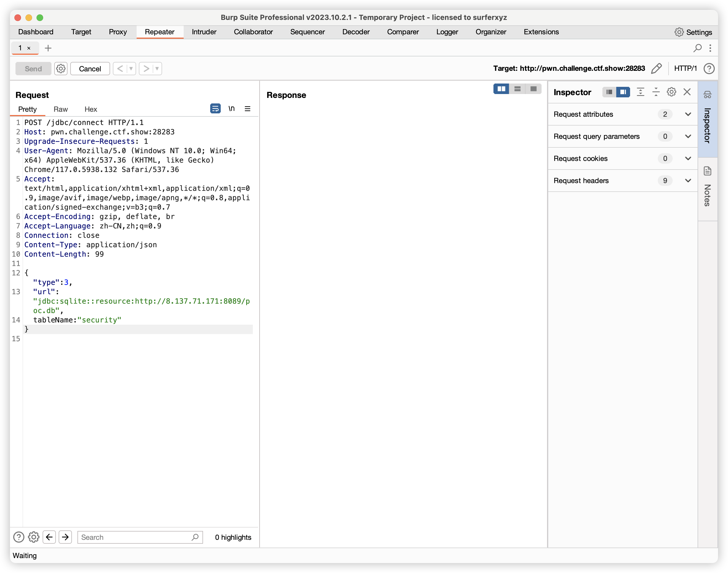Image resolution: width=728 pixels, height=573 pixels.
Task: Switch to the Target tab
Action: (x=81, y=32)
